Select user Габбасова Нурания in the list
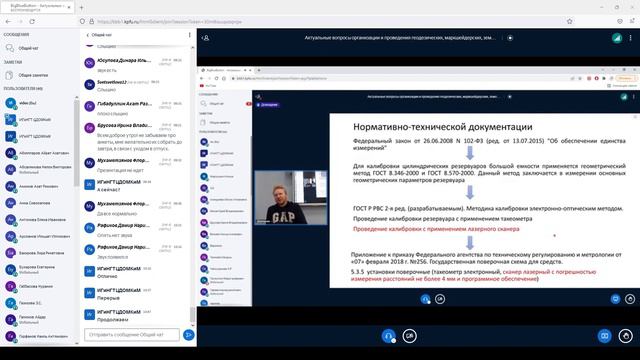640x360 pixels. pos(40,287)
